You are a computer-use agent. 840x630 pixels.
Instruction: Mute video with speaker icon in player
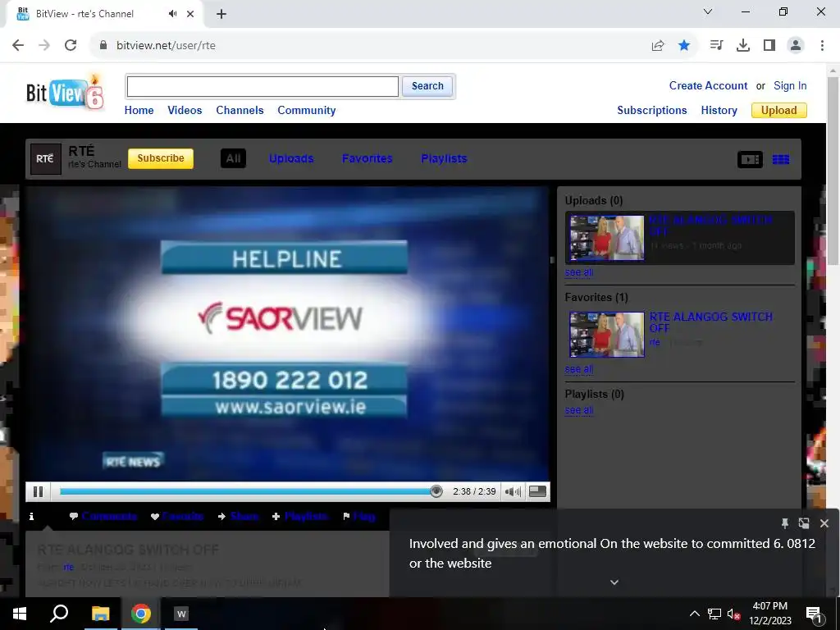pyautogui.click(x=513, y=491)
